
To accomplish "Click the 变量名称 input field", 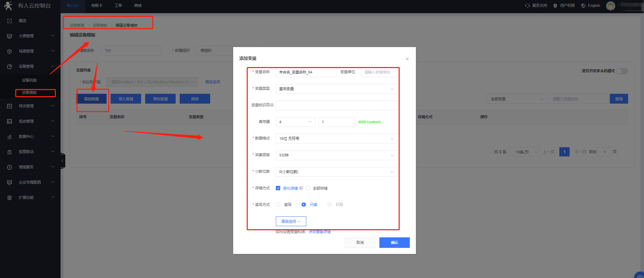I will [x=306, y=72].
